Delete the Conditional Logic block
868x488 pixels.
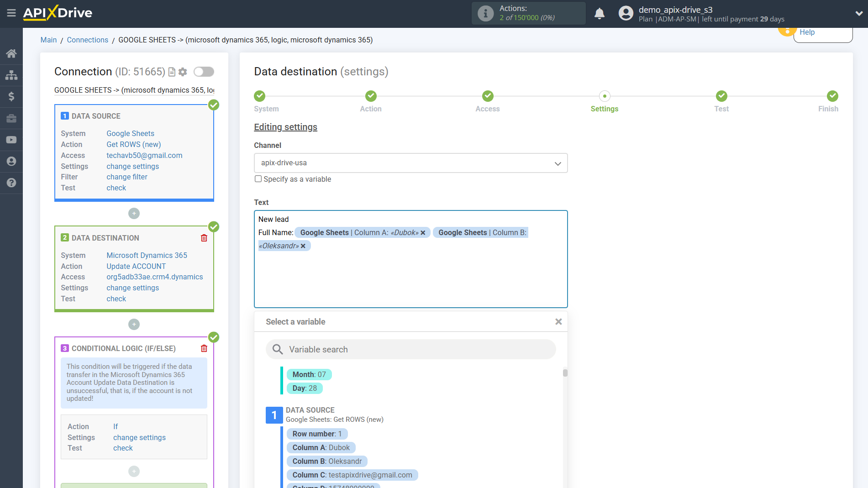pos(204,348)
